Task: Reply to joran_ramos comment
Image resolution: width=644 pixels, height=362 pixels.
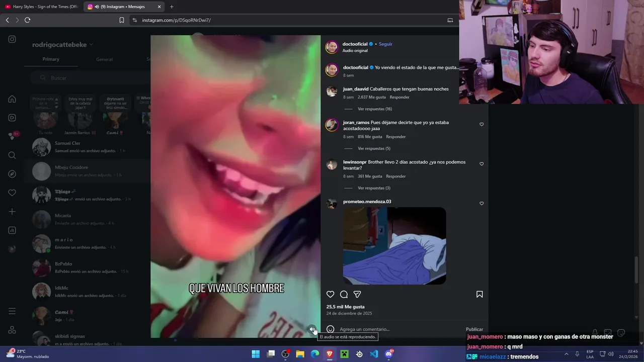Action: (x=395, y=137)
